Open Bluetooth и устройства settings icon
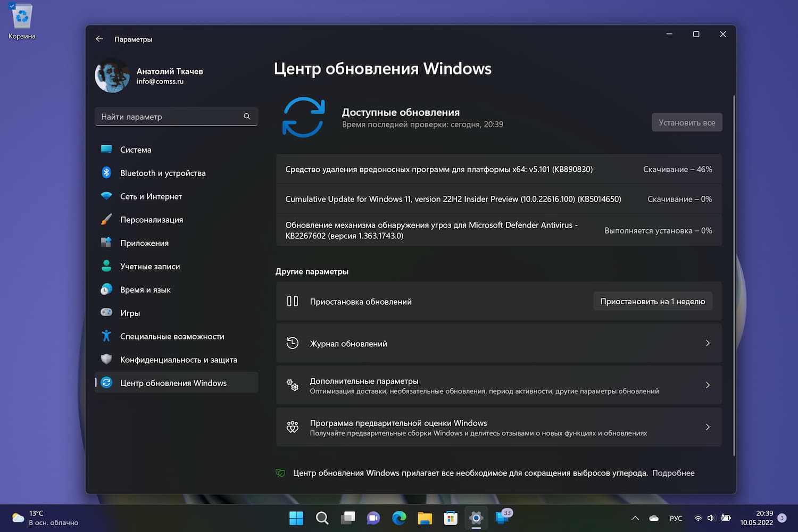This screenshot has height=532, width=798. (107, 173)
